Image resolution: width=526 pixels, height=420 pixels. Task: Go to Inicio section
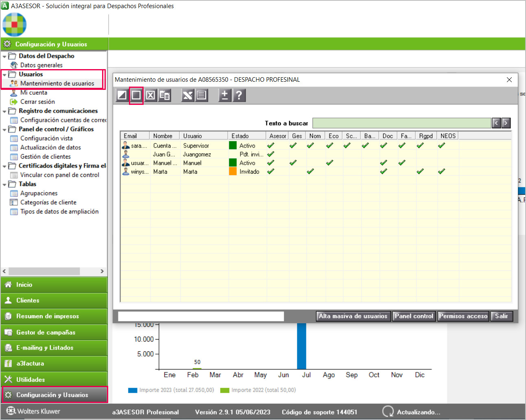tap(54, 285)
